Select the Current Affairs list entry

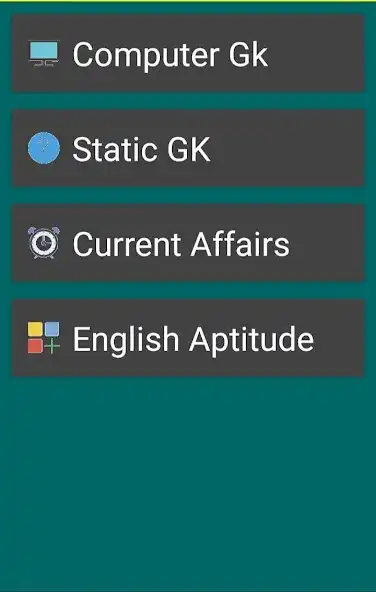tap(188, 243)
